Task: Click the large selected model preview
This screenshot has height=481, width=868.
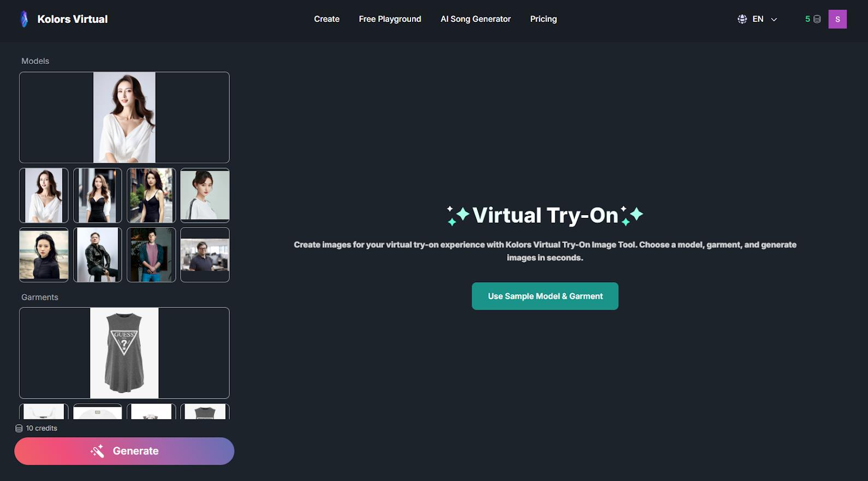Action: click(x=124, y=117)
